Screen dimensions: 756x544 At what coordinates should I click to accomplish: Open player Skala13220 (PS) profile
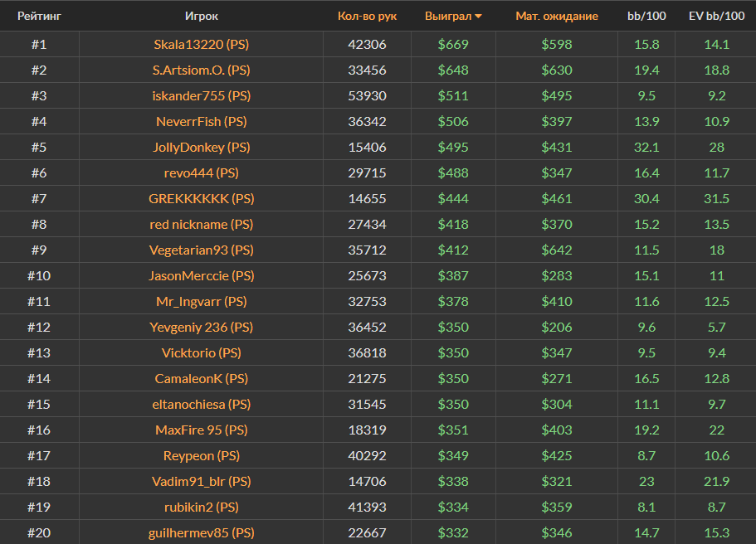(202, 45)
